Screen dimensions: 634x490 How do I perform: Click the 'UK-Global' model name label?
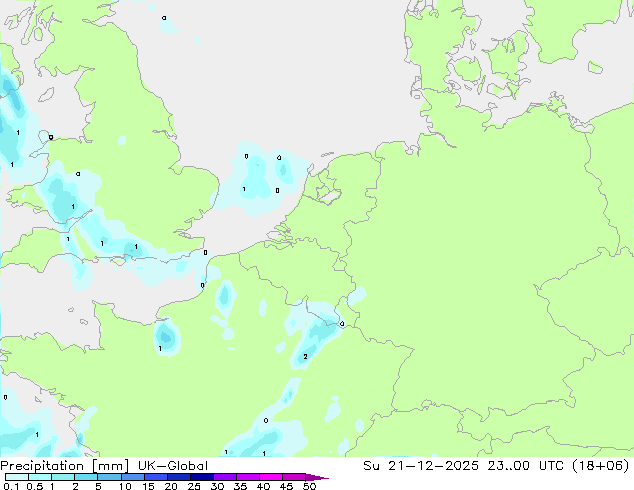pos(173,466)
